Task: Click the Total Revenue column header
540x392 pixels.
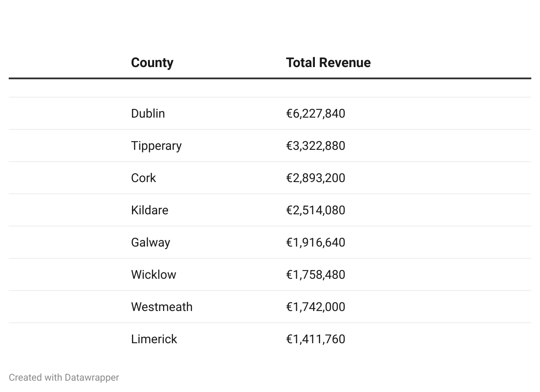Action: (328, 63)
